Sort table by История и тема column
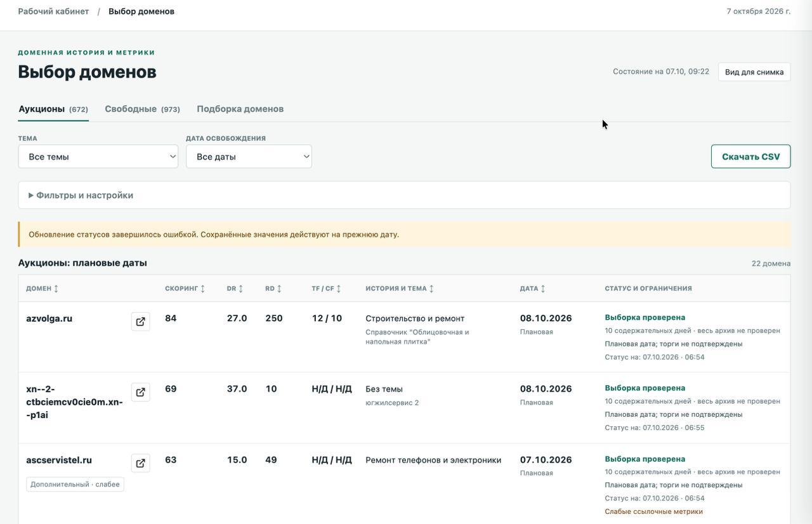 (400, 289)
